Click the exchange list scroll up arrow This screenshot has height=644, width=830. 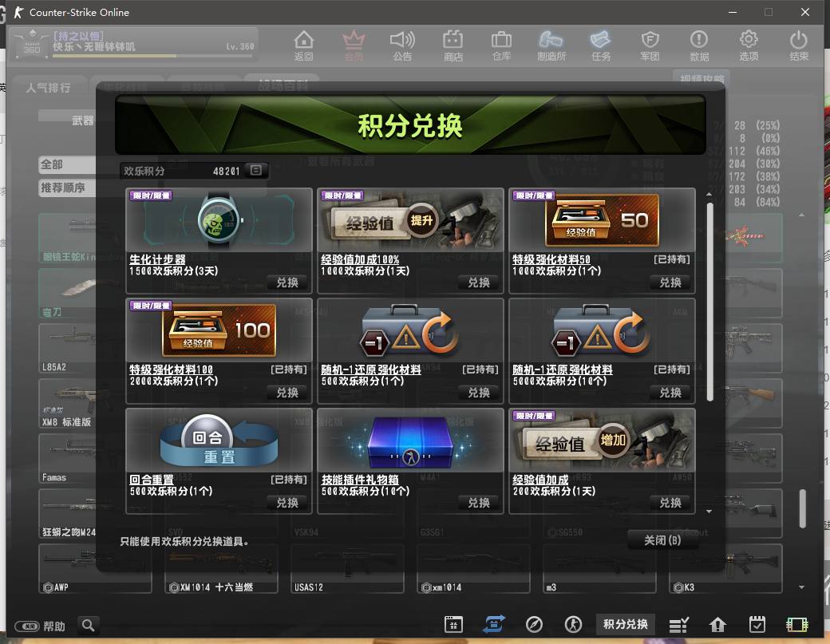(709, 195)
